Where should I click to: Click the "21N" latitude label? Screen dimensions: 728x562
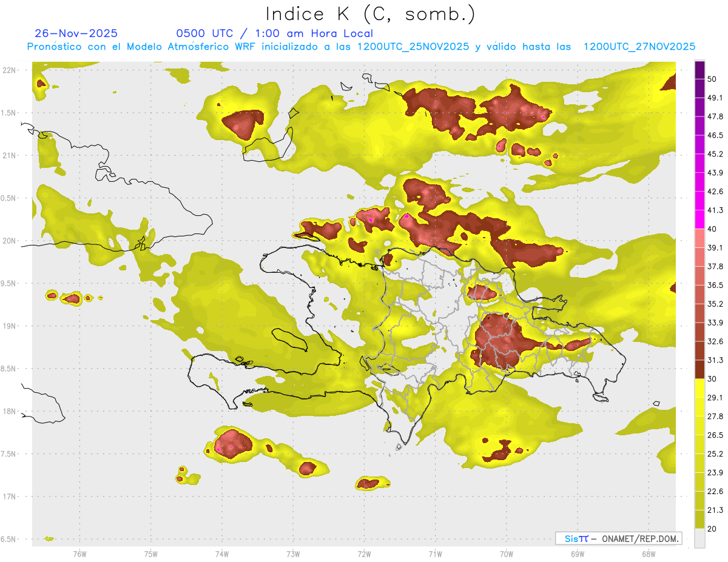point(9,155)
